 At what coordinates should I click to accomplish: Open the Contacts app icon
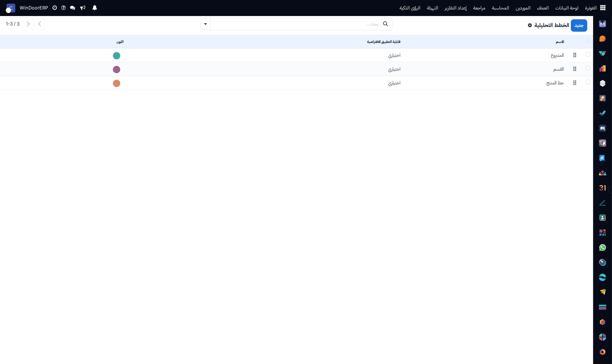click(x=602, y=217)
